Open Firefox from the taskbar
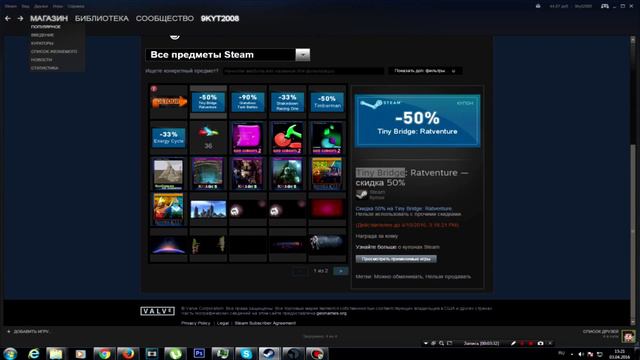Viewport: 640px width, 360px height. tap(128, 354)
